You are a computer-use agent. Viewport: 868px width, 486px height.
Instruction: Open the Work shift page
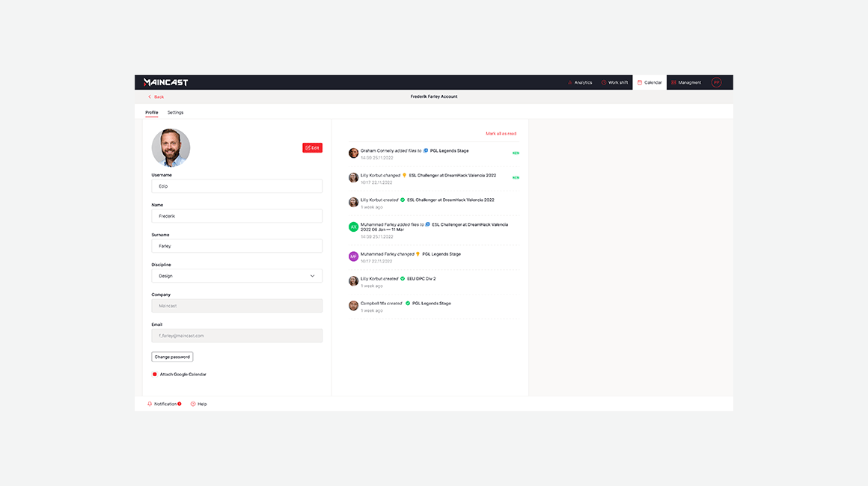coord(614,82)
